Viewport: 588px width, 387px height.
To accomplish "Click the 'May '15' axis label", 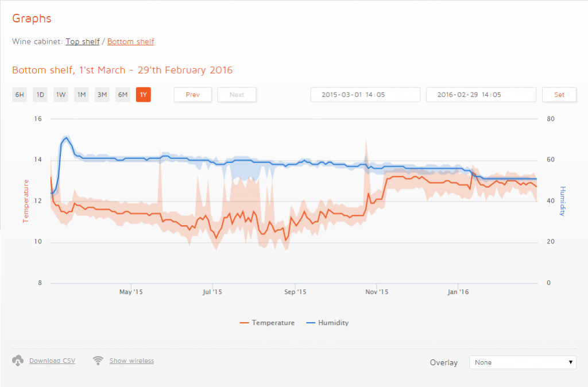I will [x=131, y=292].
